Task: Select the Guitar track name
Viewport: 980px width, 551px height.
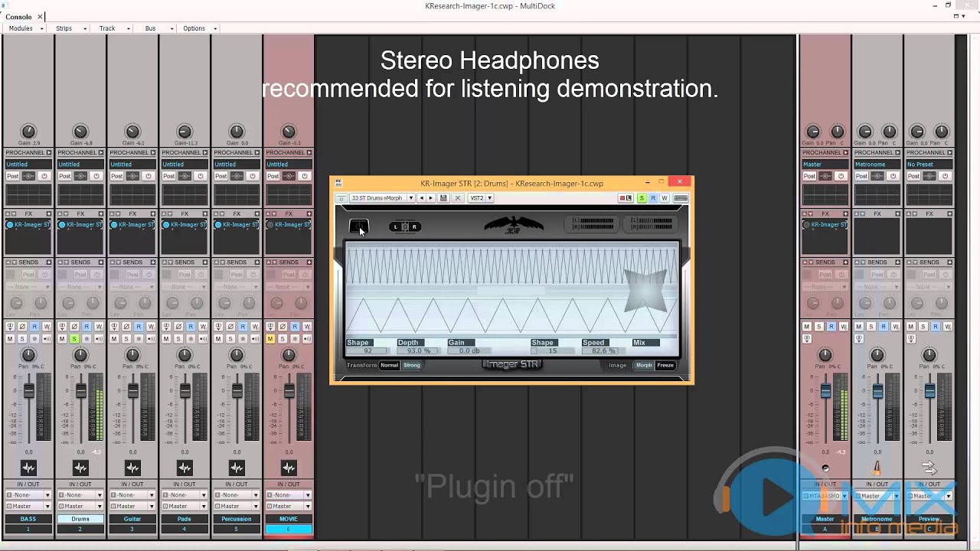Action: (x=132, y=519)
